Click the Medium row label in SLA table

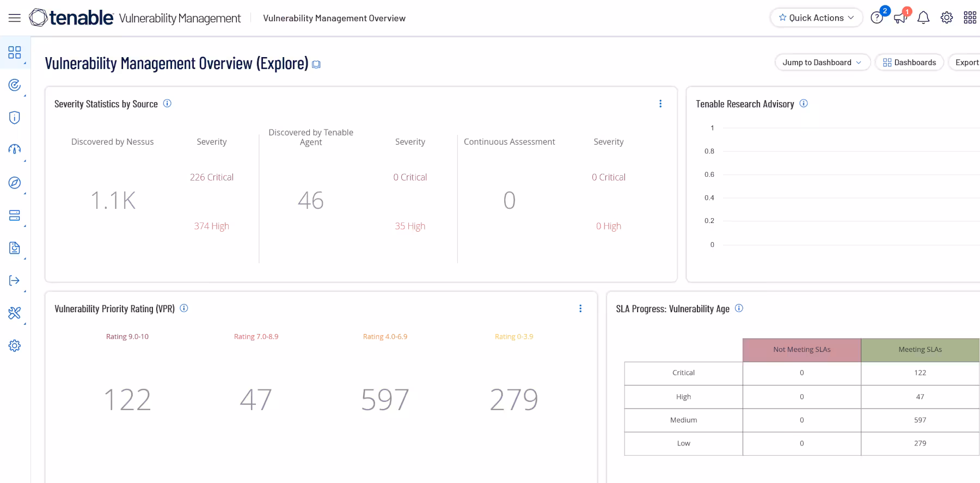coord(683,420)
